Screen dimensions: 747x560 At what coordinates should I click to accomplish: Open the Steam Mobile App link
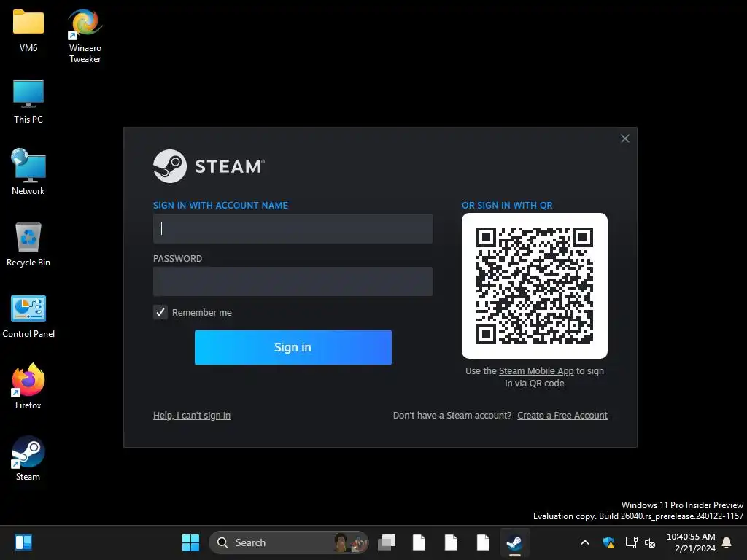point(536,371)
